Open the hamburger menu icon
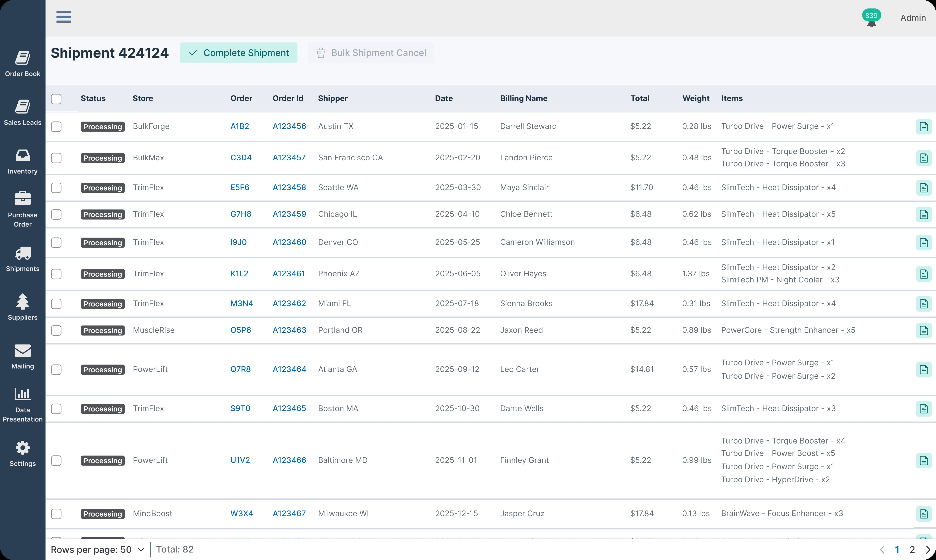Screen dimensions: 936x560 (63, 17)
